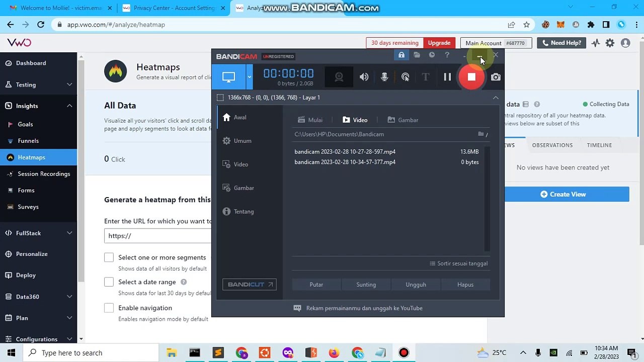
Task: Select bandicam 2023-02-28 10-34-57-377.mp4
Action: coord(386,162)
